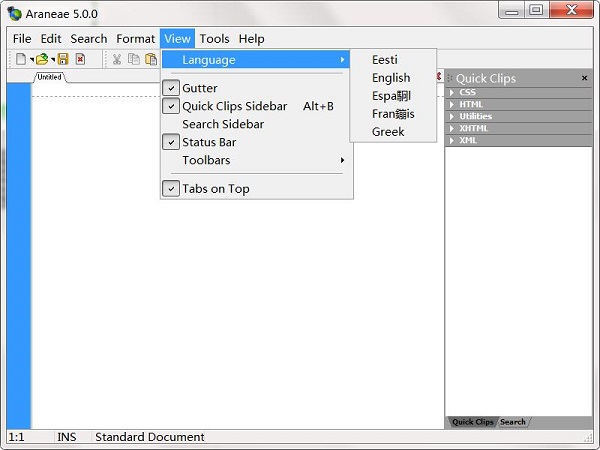
Task: Click Standard Document status bar text
Action: (150, 437)
